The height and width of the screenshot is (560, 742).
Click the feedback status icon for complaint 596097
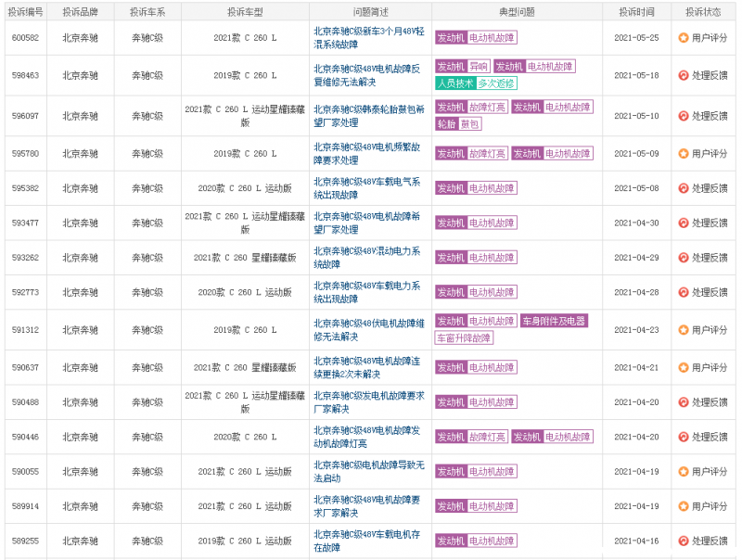(684, 116)
